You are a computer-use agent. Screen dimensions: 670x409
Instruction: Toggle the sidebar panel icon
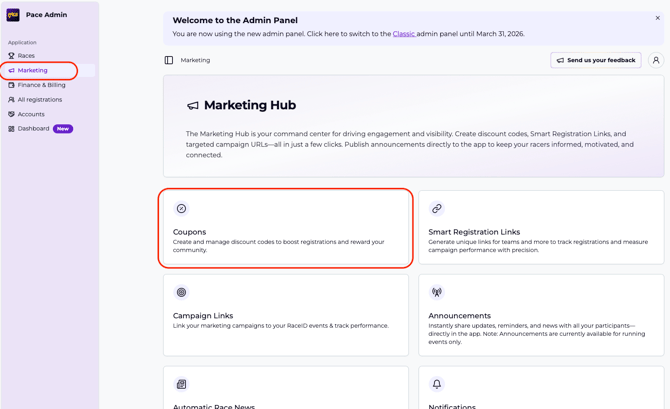coord(169,60)
